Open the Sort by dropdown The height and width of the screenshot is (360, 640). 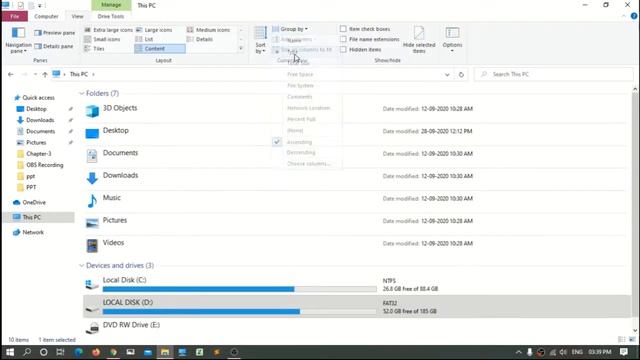click(x=260, y=40)
